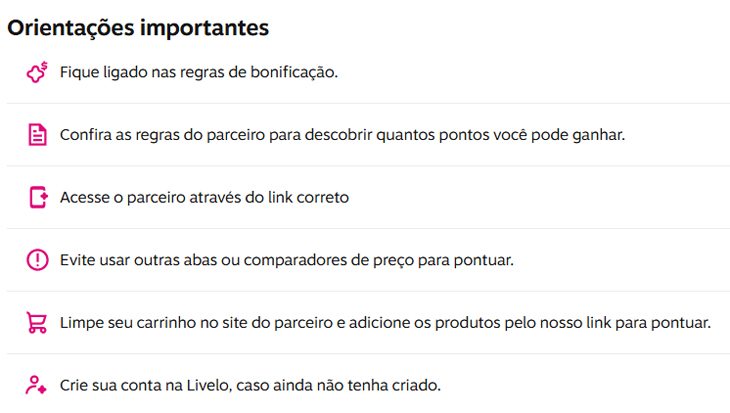Click the shopping cart icon
This screenshot has height=413, width=730.
point(37,322)
